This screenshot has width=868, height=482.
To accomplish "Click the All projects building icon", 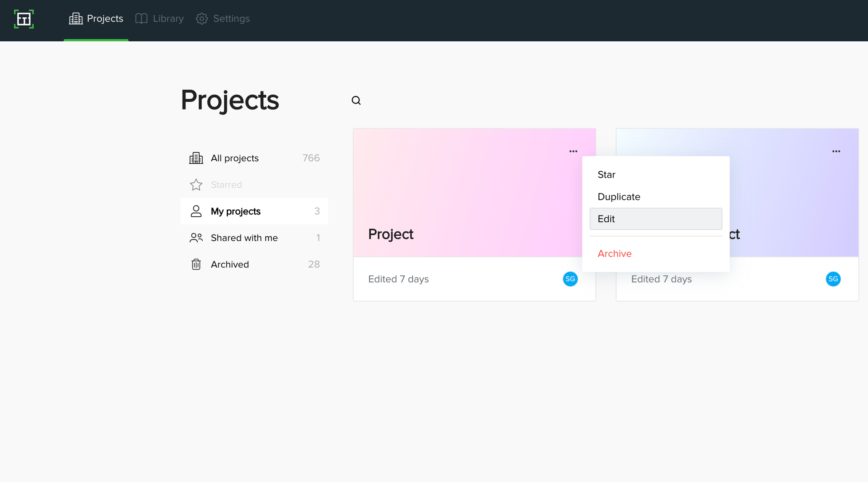I will (196, 158).
